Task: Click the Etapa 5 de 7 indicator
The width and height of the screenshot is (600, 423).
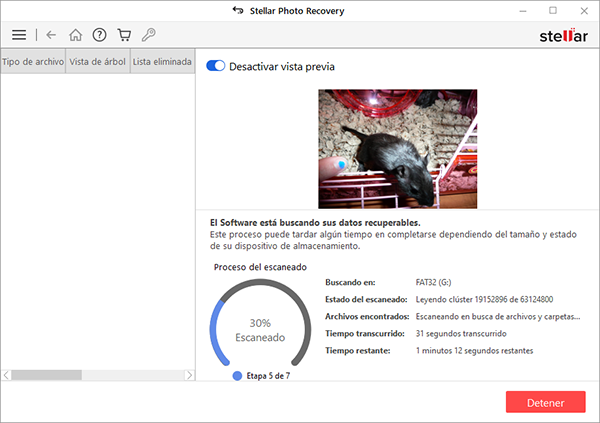Action: 261,376
